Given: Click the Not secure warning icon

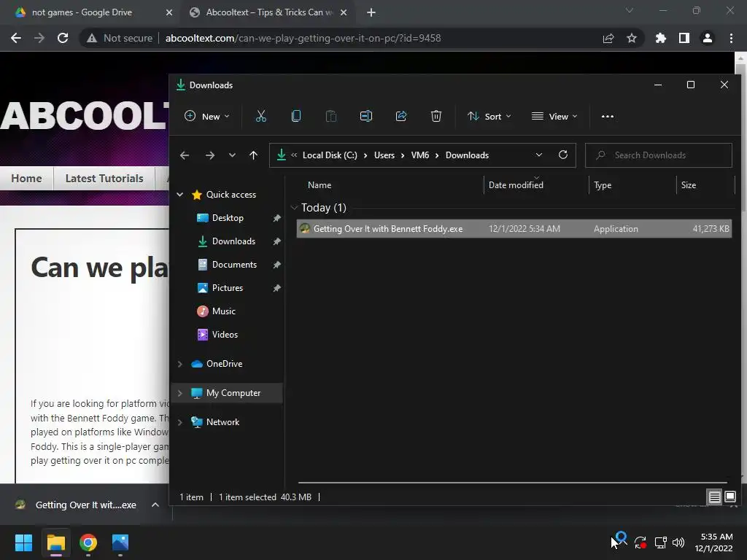Looking at the screenshot, I should click(92, 38).
